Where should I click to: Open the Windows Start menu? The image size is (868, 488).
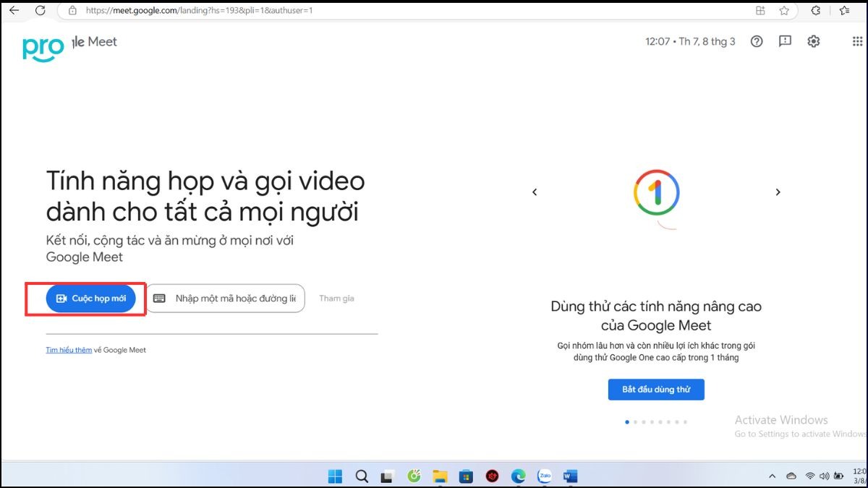(x=335, y=476)
